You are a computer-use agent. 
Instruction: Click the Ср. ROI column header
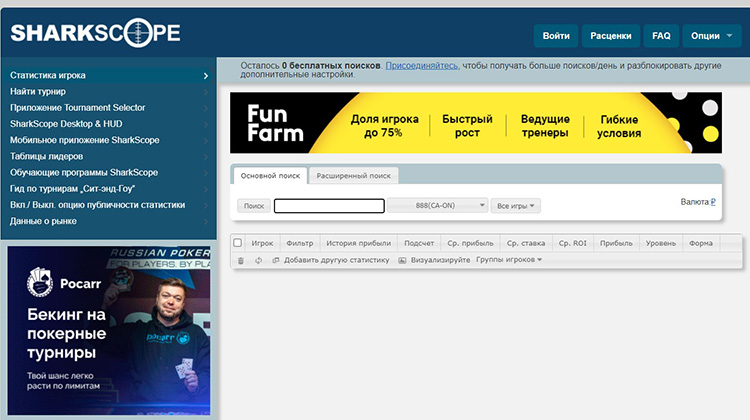pos(573,243)
